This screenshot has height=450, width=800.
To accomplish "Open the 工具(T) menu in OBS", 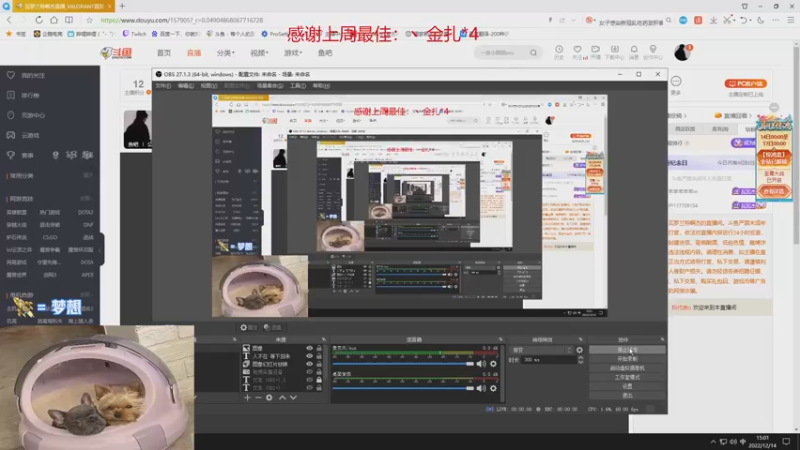I will click(x=297, y=86).
